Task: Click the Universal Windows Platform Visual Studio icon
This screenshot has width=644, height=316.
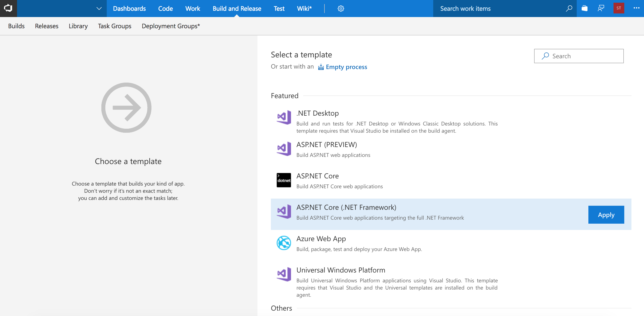Action: click(283, 274)
